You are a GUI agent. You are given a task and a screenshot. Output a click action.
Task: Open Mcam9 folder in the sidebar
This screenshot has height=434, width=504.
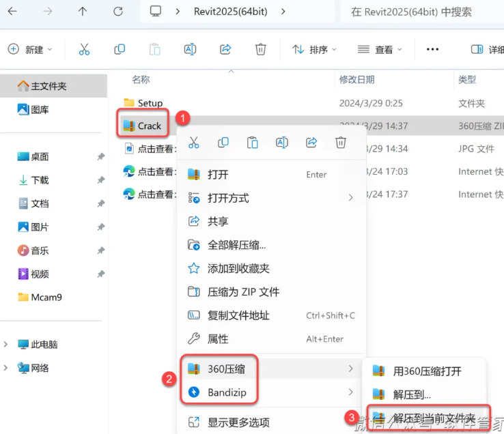(x=40, y=297)
